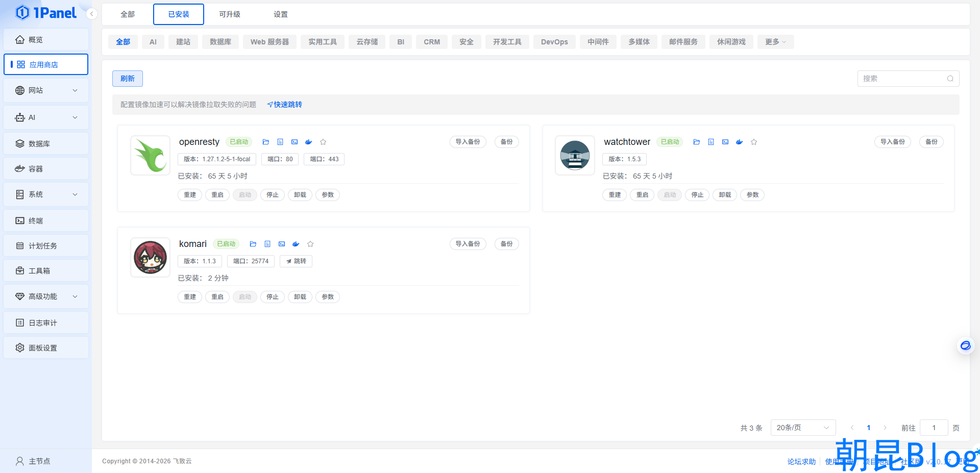Screen dimensions: 980x473
Task: Open 终端 terminal in sidebar
Action: point(46,220)
